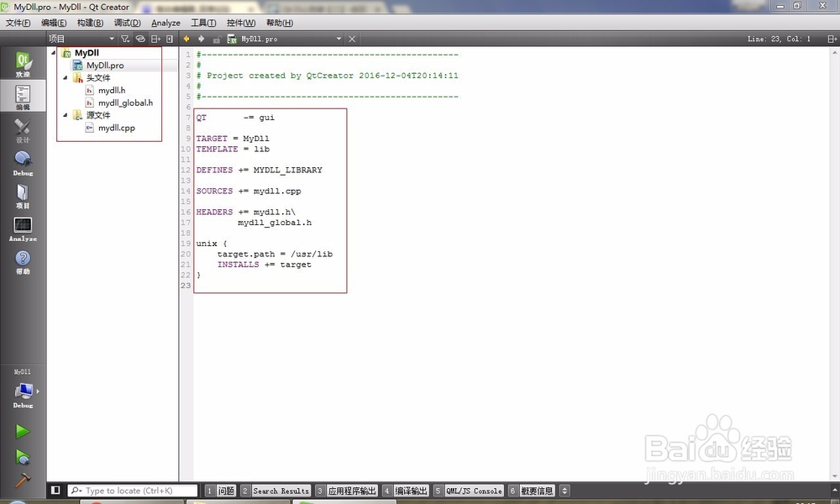The width and height of the screenshot is (840, 504).
Task: Show the 问题 output pane
Action: tap(220, 491)
